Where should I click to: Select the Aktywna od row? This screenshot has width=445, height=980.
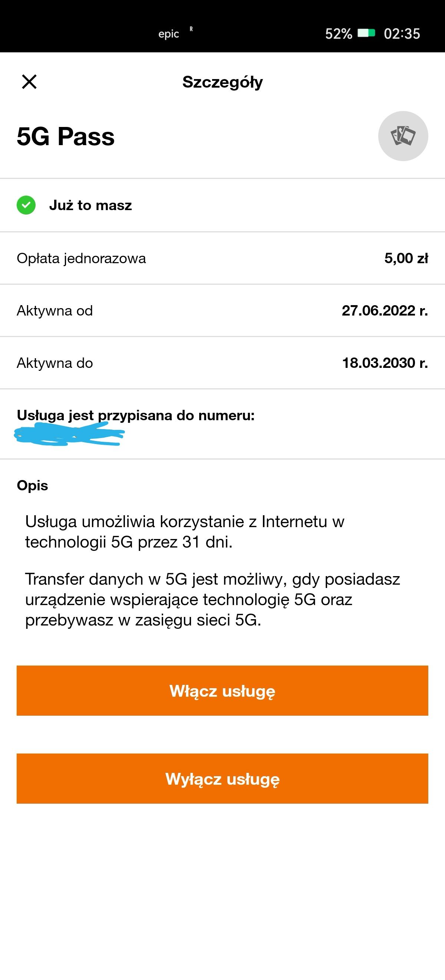(55, 310)
